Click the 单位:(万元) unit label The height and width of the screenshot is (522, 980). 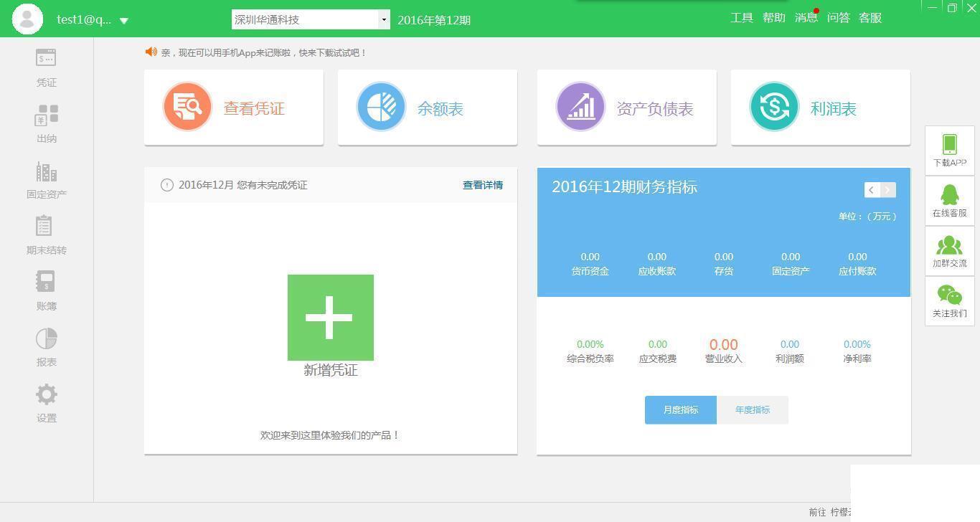pos(868,216)
